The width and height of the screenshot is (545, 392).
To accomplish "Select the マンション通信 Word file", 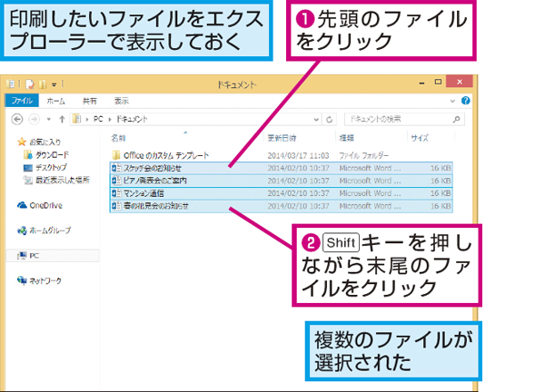I will (281, 193).
